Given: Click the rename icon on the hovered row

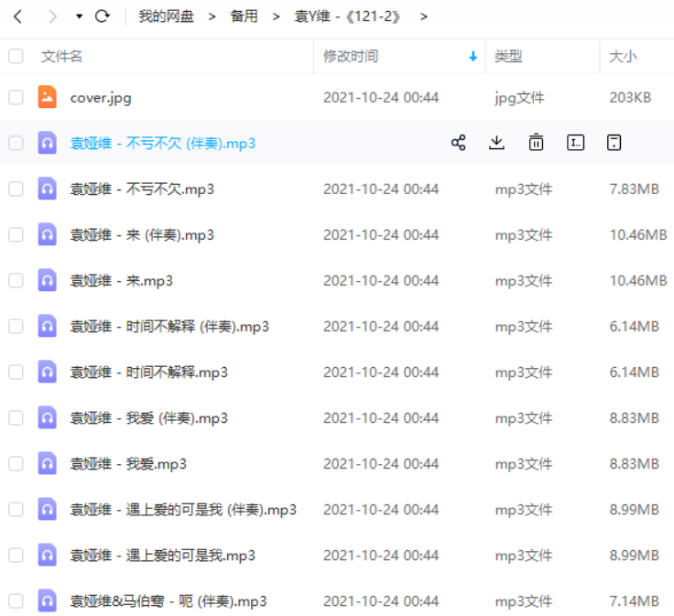Looking at the screenshot, I should [x=575, y=143].
